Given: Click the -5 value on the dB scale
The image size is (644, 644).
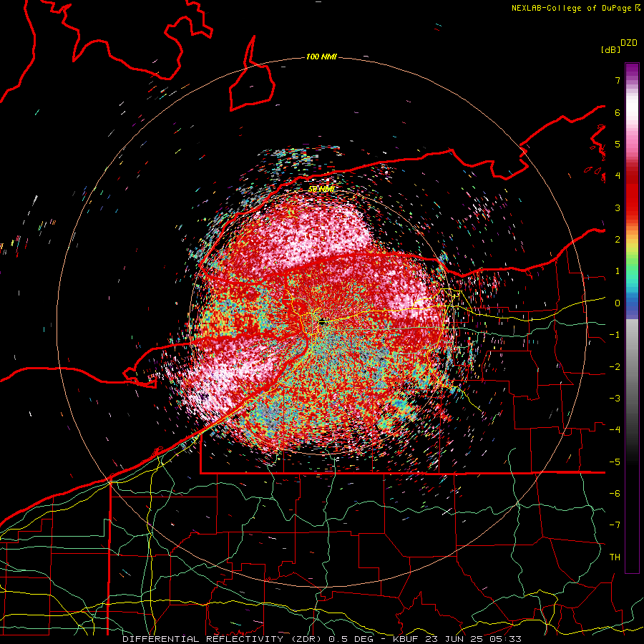Looking at the screenshot, I should (x=615, y=462).
